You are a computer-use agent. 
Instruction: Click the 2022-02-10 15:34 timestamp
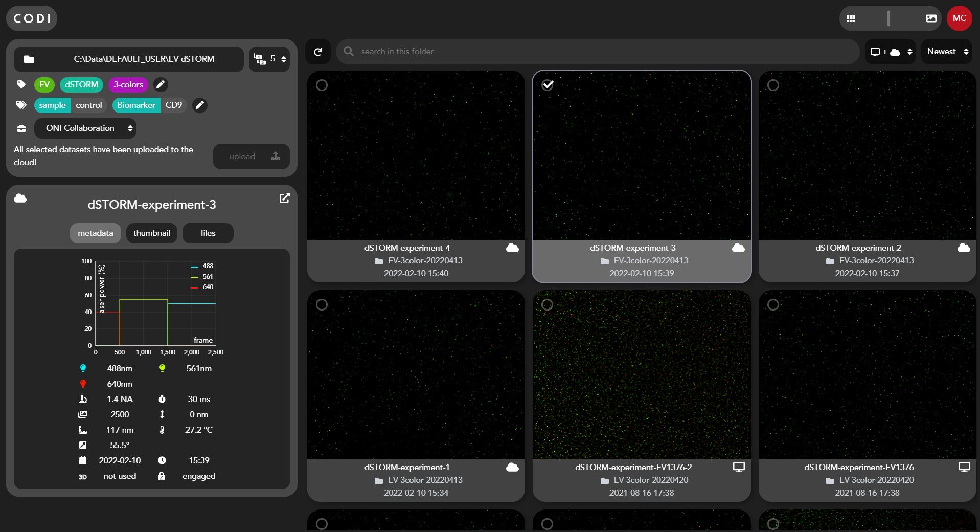(x=416, y=493)
